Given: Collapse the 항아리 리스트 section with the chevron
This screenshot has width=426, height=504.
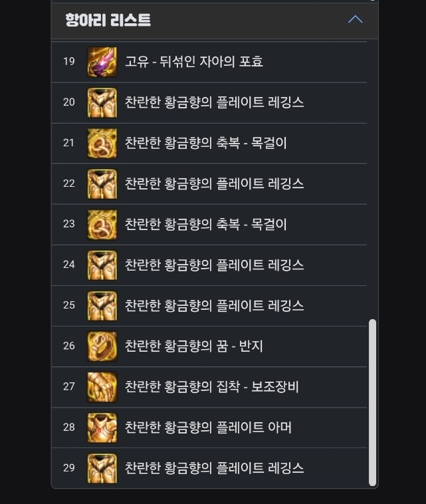Looking at the screenshot, I should tap(356, 19).
